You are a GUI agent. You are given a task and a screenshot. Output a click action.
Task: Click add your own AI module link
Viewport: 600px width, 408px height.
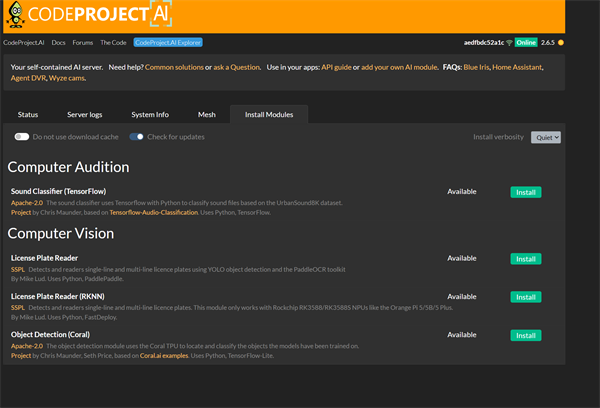399,67
